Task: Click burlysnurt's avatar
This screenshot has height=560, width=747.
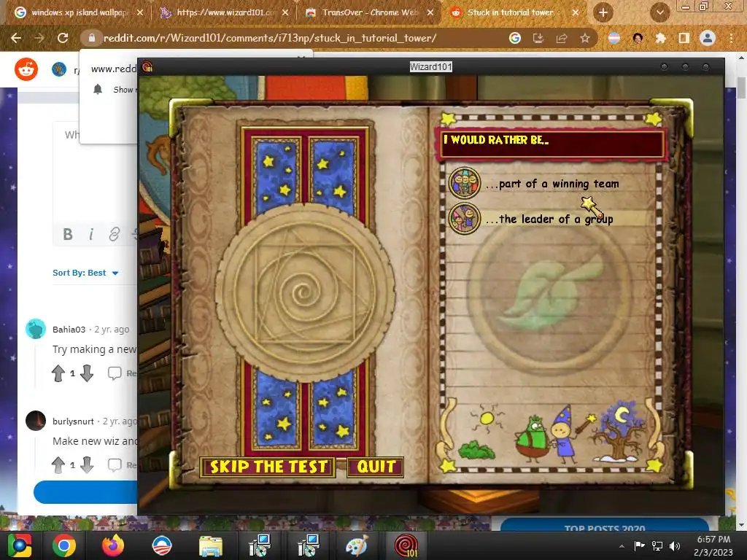Action: (36, 421)
